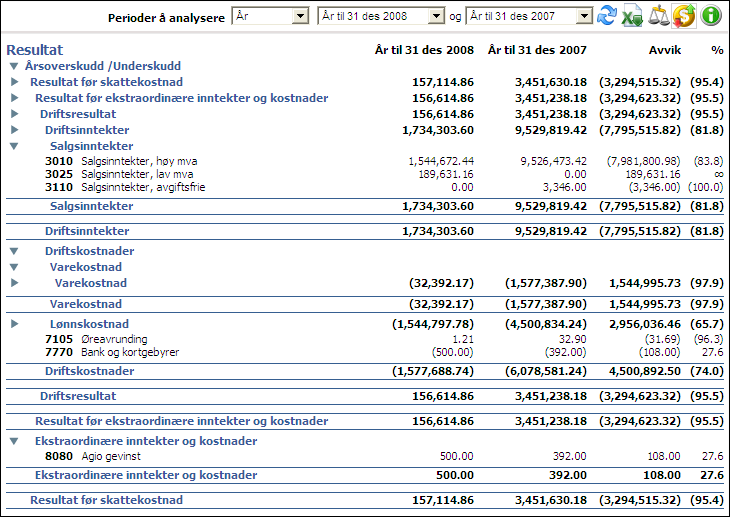Click bottom Driftsresultat total label

78,396
